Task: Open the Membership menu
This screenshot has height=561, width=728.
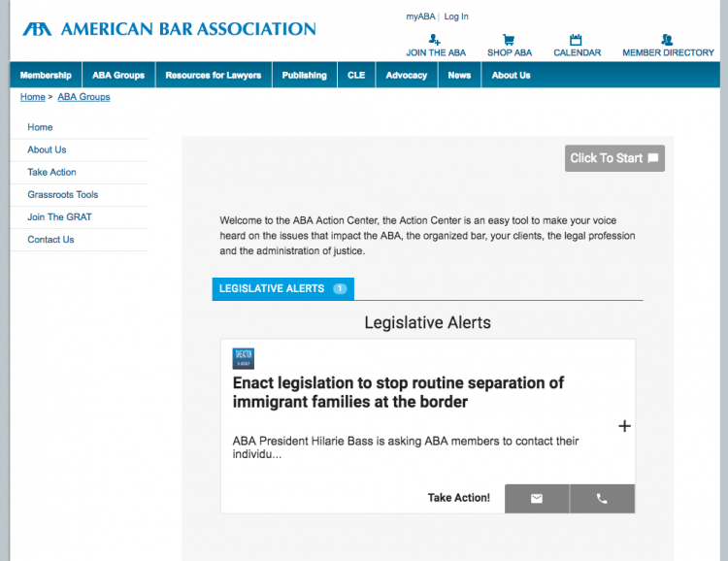Action: click(46, 76)
